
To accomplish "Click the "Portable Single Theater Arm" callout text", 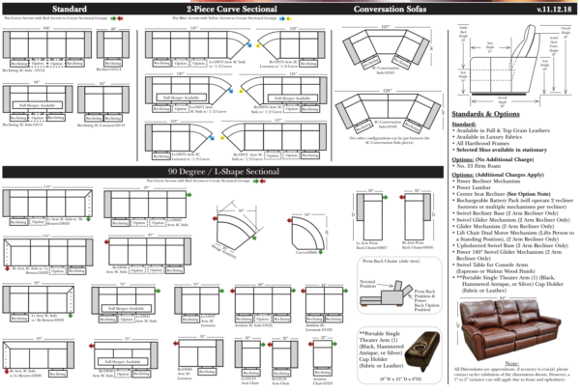I will (x=381, y=350).
